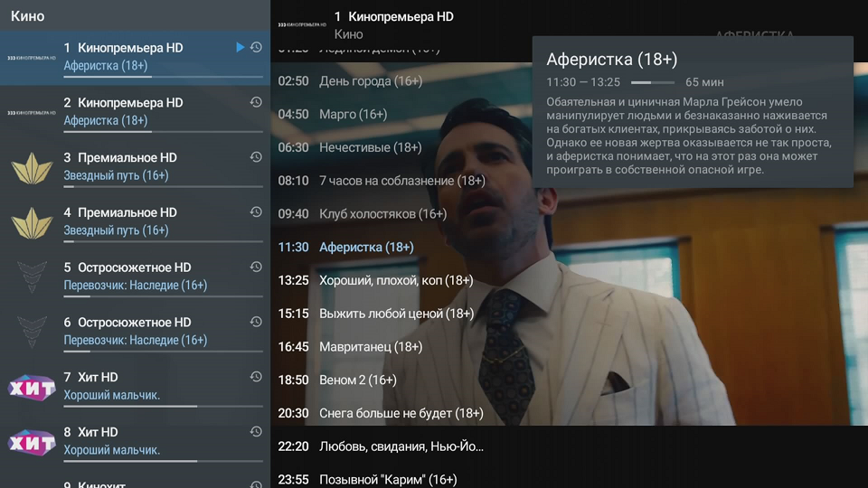Select the golden logo of channel 4 Премиальное HD
The image size is (868, 488).
coord(32,222)
